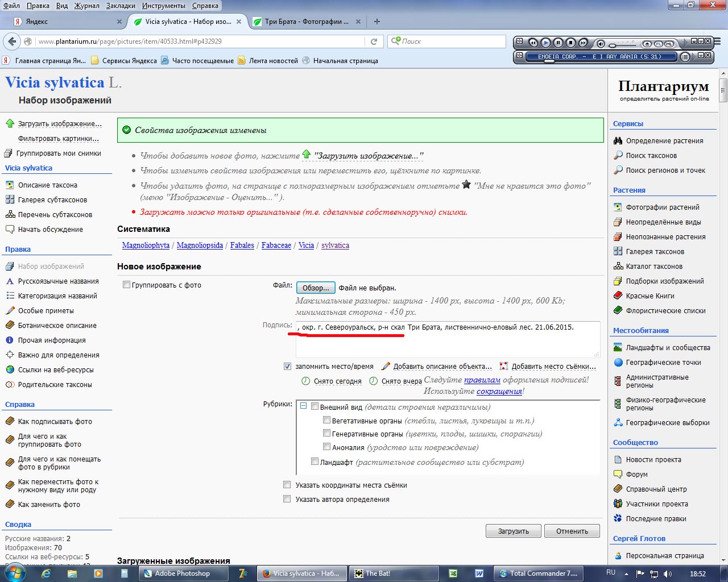The image size is (728, 582).
Task: Tick the 'Указать координаты места съёмки' checkbox
Action: click(287, 485)
